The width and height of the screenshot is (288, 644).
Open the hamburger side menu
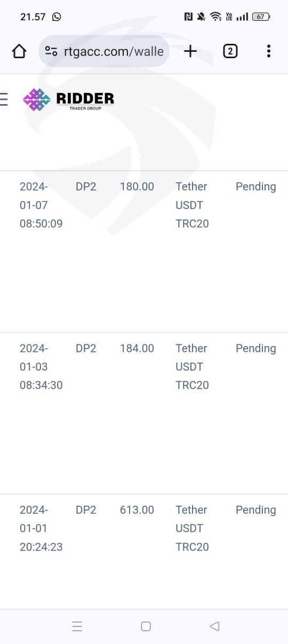(4, 99)
